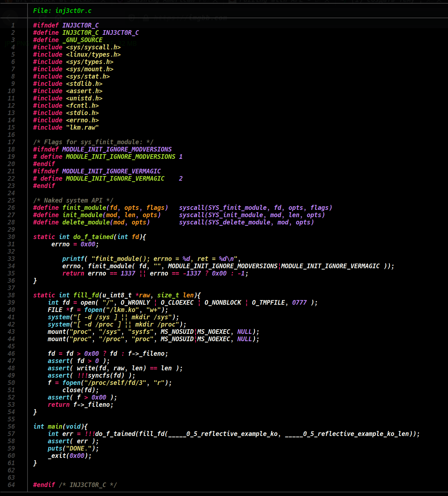The image size is (448, 496).
Task: Click the 'return f->_fileno;' statement
Action: (81, 404)
